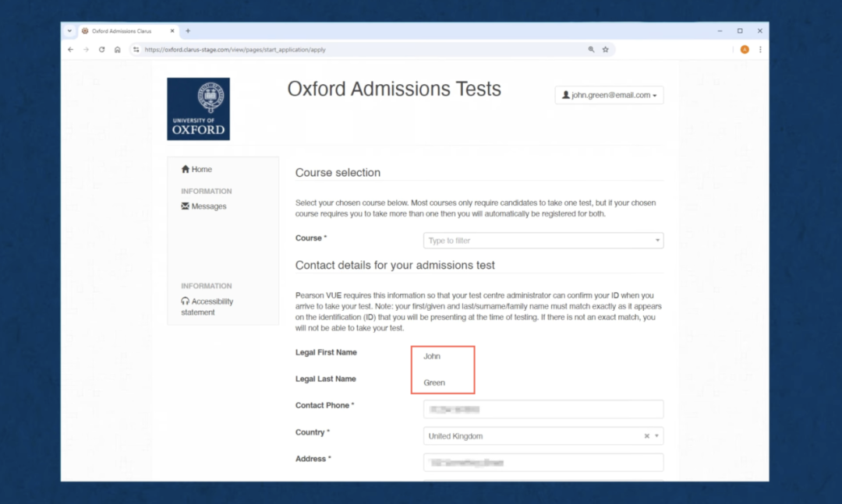Click the browser back arrow
Screen dimensions: 842x504
pos(70,49)
